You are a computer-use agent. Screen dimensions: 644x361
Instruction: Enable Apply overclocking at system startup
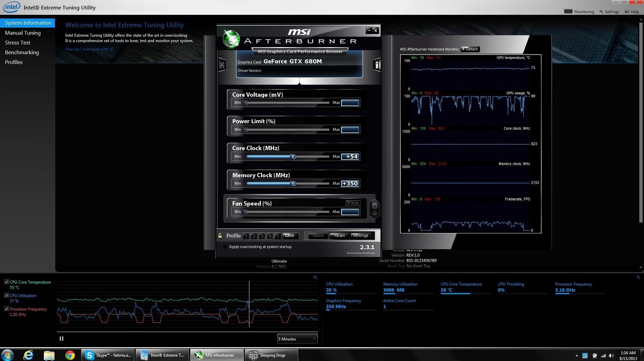pyautogui.click(x=225, y=247)
